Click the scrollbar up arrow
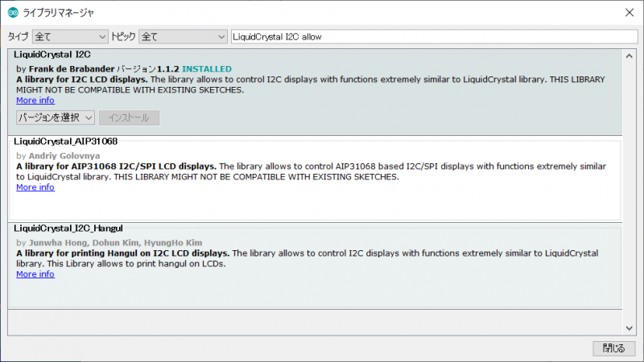This screenshot has height=362, width=644. 630,54
